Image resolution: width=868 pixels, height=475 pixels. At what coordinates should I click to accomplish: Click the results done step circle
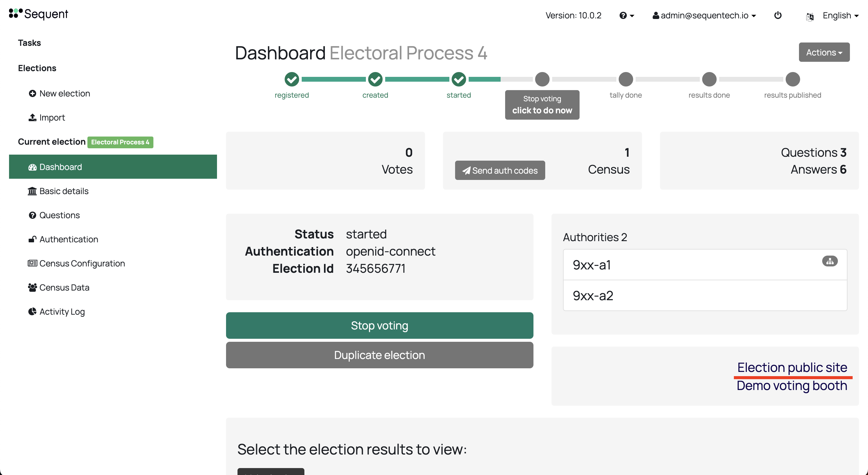pyautogui.click(x=709, y=80)
